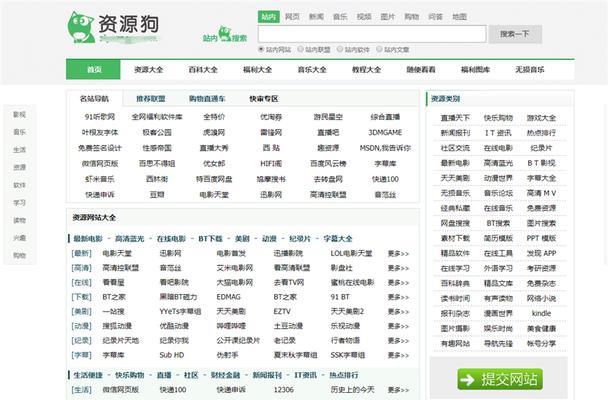This screenshot has height=400, width=608.
Task: Open the 12306 link in [生活] row
Action: 283,390
